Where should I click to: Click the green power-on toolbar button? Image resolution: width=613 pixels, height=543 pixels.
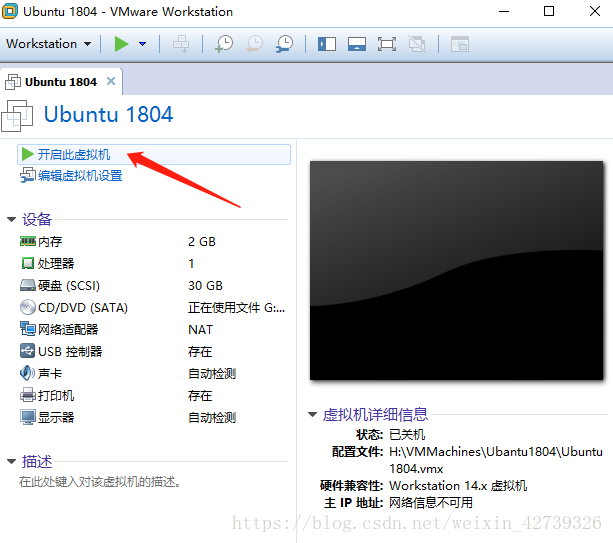[x=121, y=44]
